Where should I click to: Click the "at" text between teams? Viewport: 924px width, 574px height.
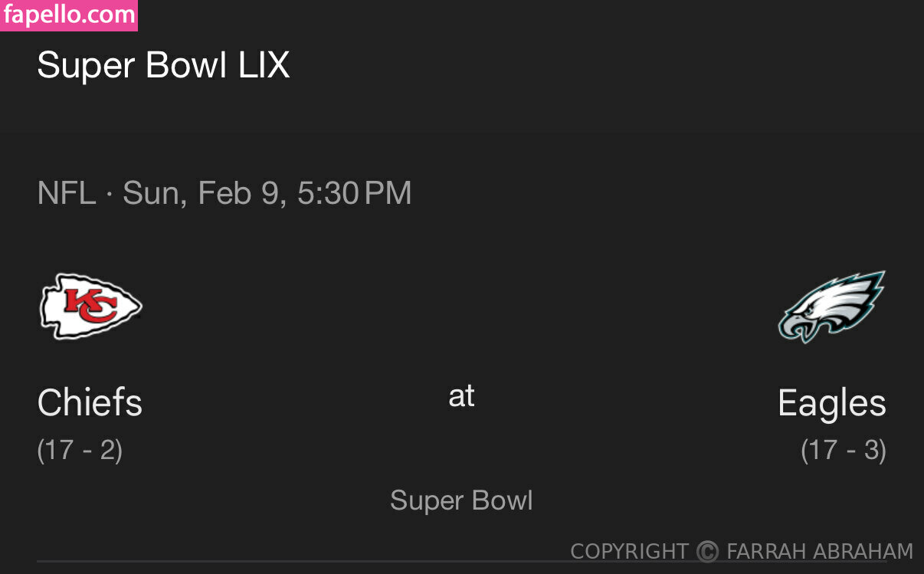461,396
